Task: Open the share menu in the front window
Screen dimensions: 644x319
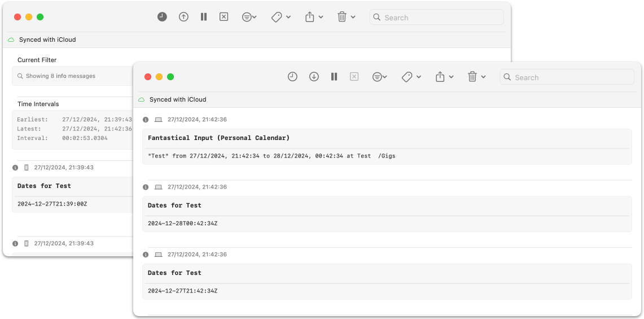Action: point(444,77)
